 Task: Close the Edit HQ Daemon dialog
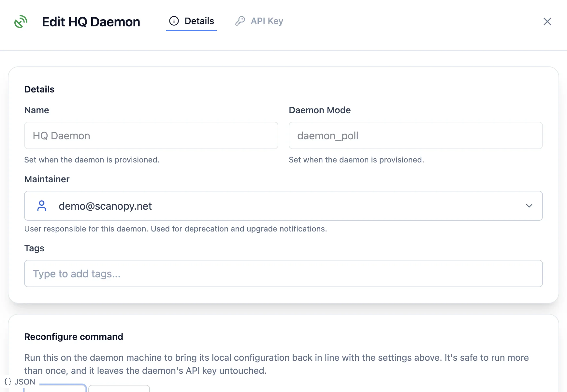tap(547, 21)
